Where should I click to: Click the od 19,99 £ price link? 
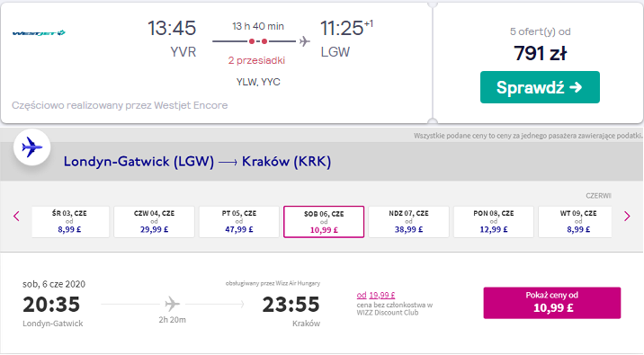pos(376,295)
